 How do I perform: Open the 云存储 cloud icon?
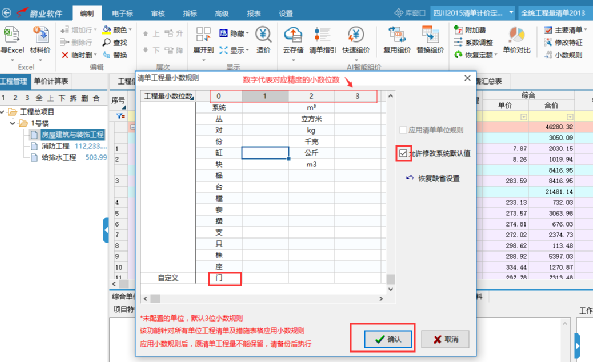pyautogui.click(x=293, y=35)
